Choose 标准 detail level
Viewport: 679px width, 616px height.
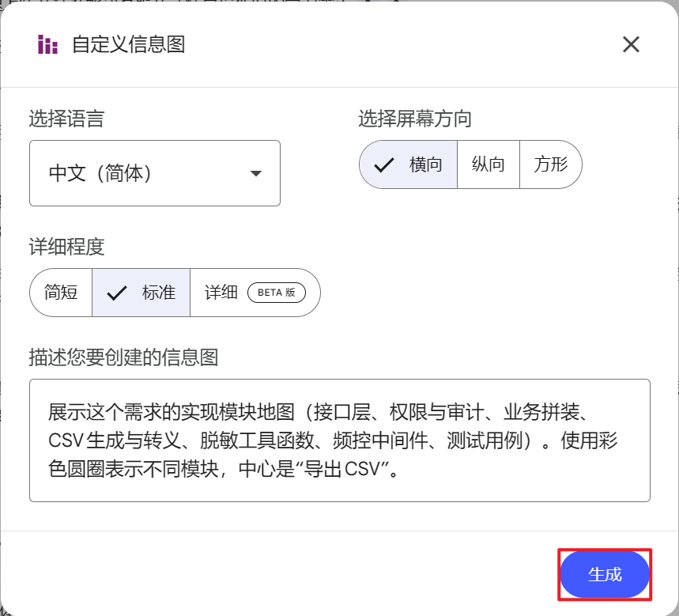tap(141, 293)
